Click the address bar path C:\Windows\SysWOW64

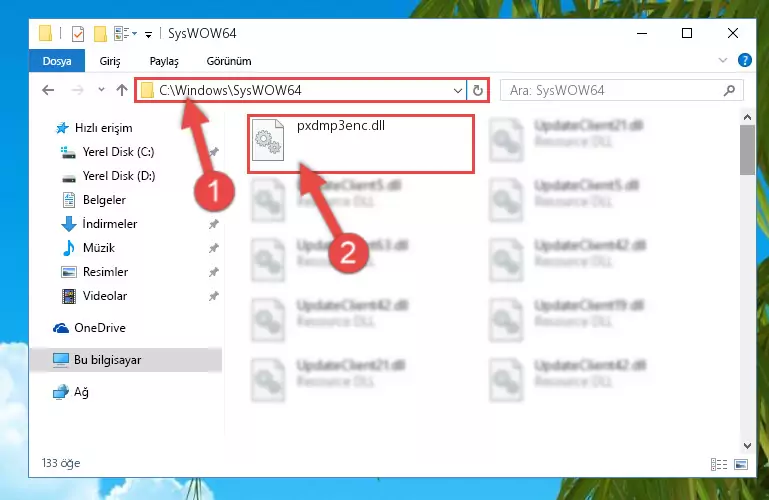click(230, 90)
